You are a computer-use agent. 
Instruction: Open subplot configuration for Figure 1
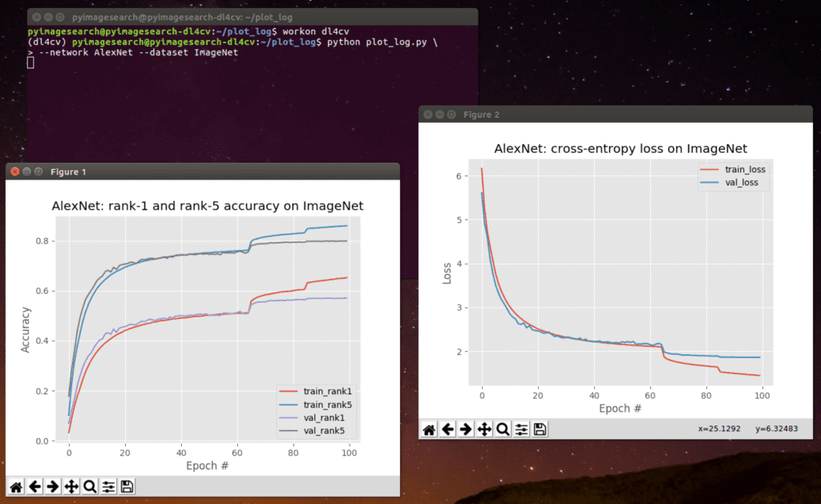(107, 486)
